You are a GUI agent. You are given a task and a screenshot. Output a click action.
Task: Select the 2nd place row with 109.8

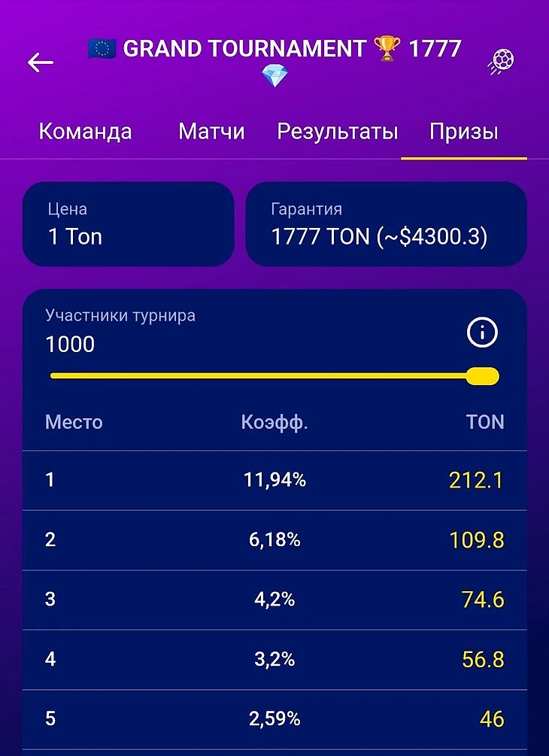pyautogui.click(x=274, y=540)
